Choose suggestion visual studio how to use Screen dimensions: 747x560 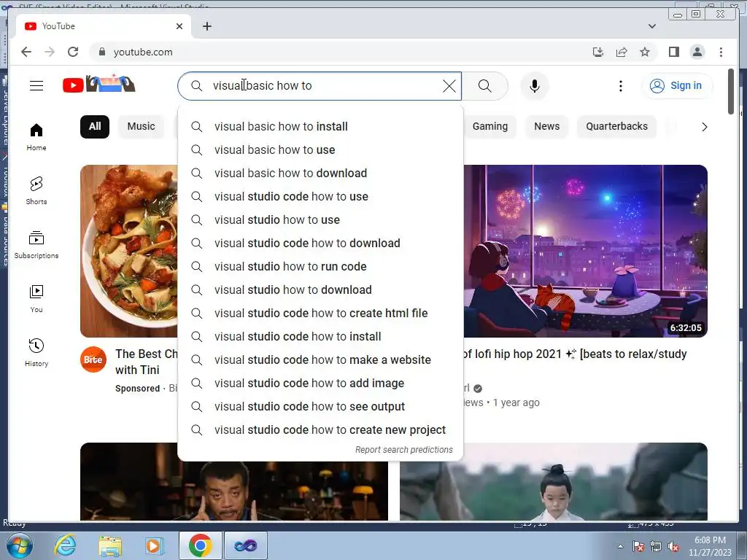(x=320, y=220)
